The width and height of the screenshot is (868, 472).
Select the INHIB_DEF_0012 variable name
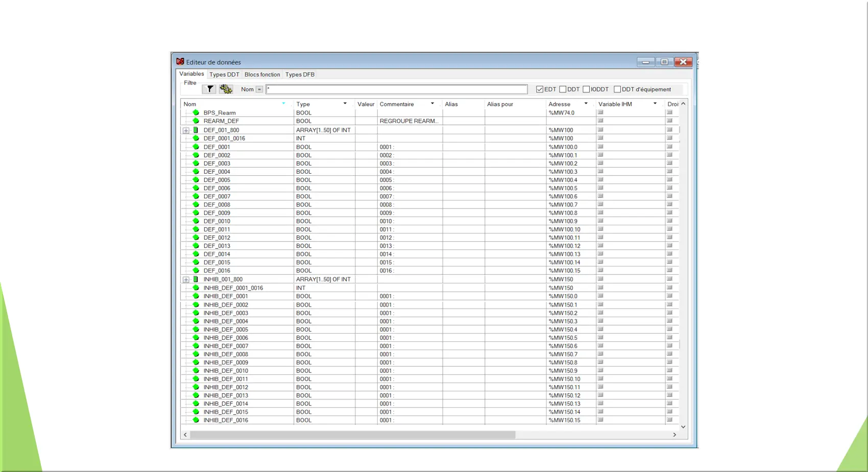pyautogui.click(x=226, y=387)
